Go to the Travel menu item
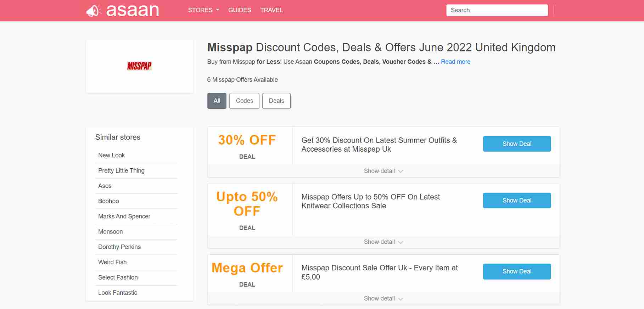This screenshot has height=309, width=644. point(271,10)
